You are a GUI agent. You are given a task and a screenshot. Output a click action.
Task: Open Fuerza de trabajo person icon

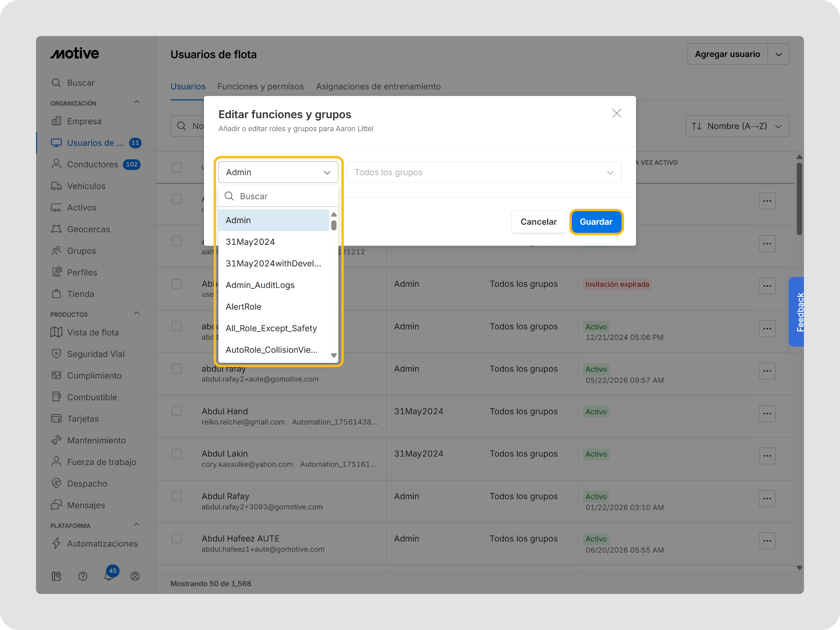pyautogui.click(x=56, y=462)
